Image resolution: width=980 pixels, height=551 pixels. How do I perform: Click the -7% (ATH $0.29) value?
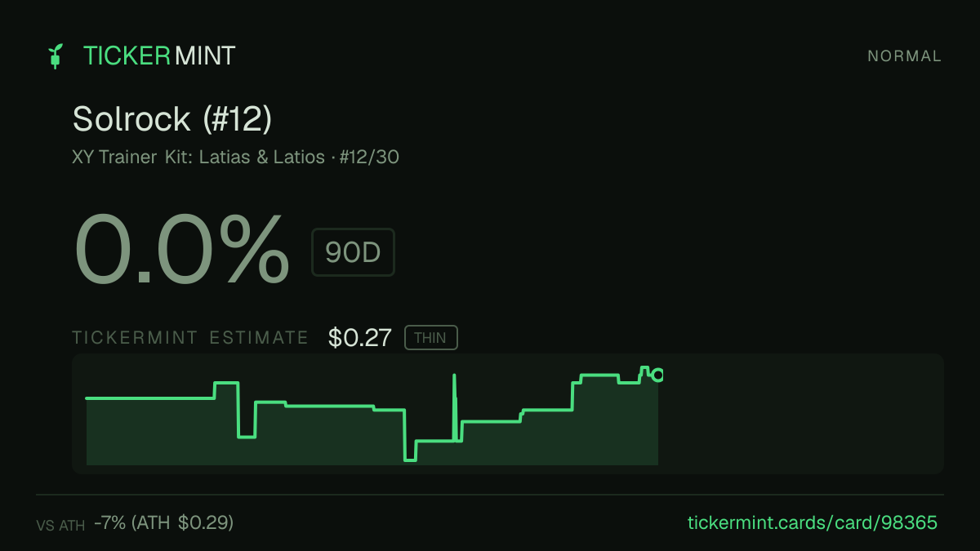(164, 522)
